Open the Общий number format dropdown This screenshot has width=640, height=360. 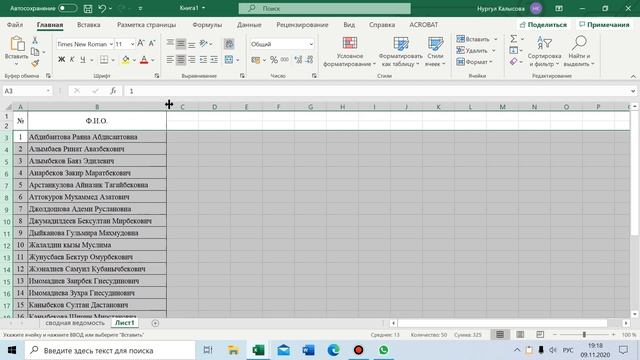311,44
